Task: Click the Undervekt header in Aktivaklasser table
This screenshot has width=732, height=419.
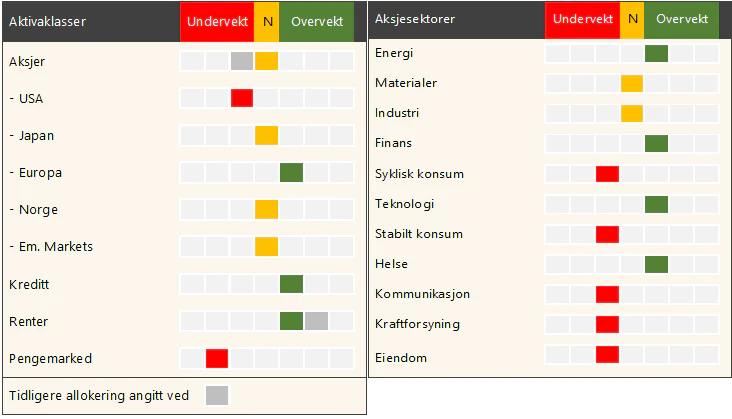Action: tap(217, 22)
